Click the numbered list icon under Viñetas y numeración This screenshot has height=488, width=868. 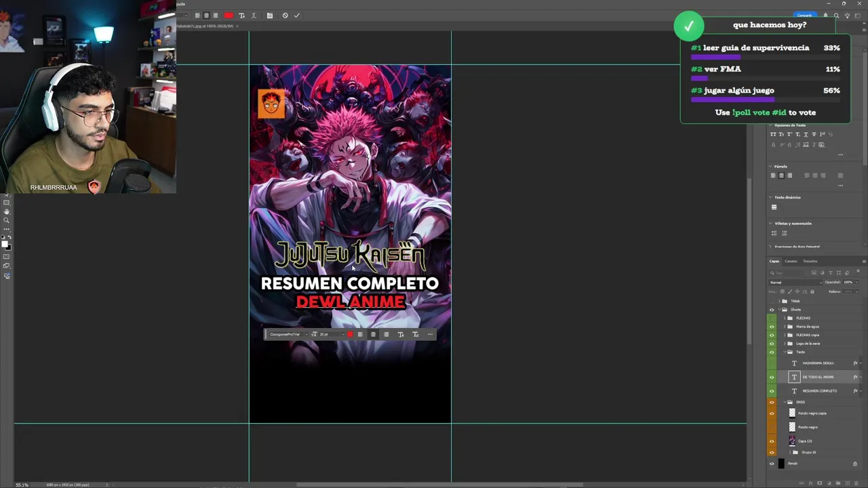pos(785,233)
